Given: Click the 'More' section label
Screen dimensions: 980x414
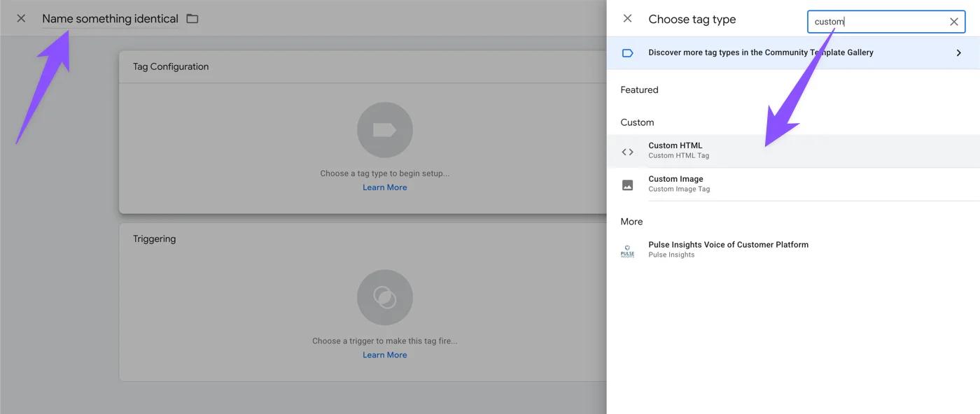Looking at the screenshot, I should tap(631, 222).
